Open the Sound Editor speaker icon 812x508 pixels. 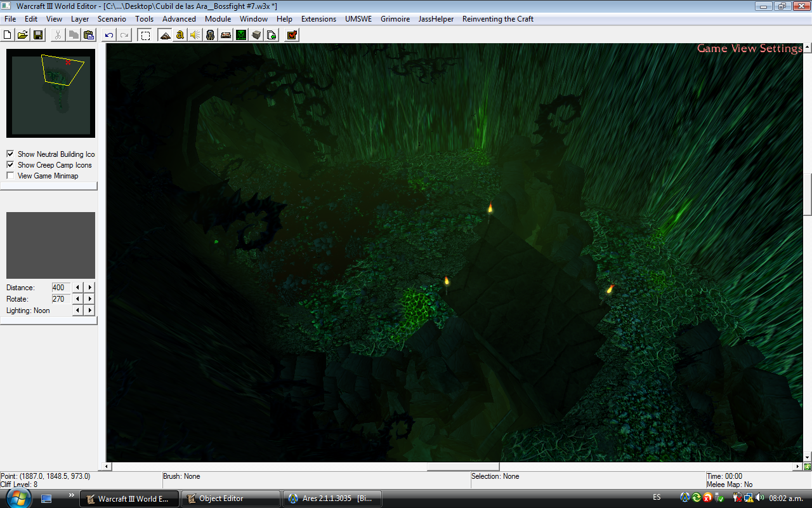point(195,35)
